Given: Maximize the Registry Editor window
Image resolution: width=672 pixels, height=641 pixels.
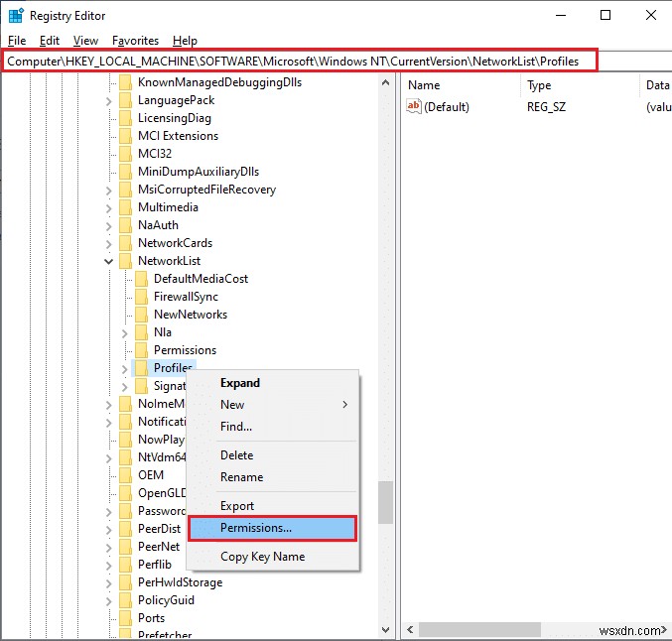Looking at the screenshot, I should click(605, 15).
